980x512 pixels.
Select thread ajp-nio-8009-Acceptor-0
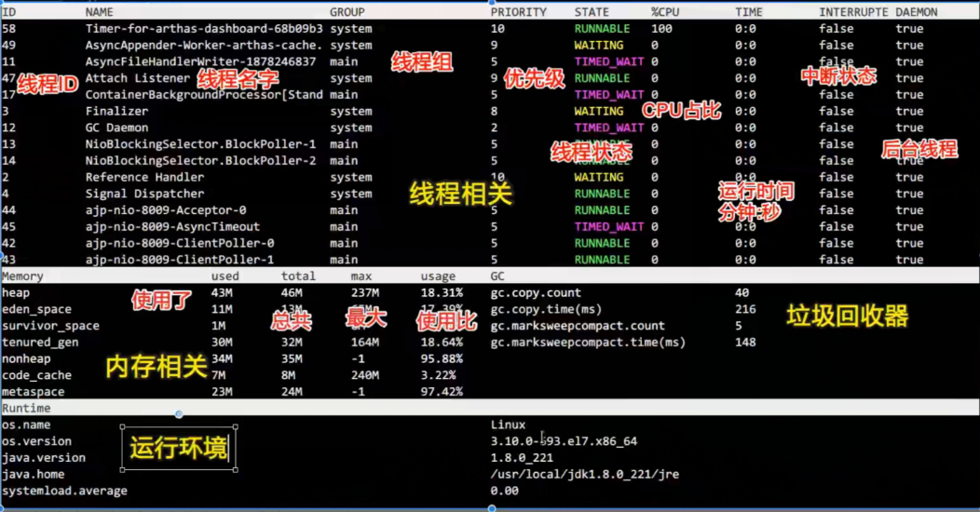click(x=166, y=209)
